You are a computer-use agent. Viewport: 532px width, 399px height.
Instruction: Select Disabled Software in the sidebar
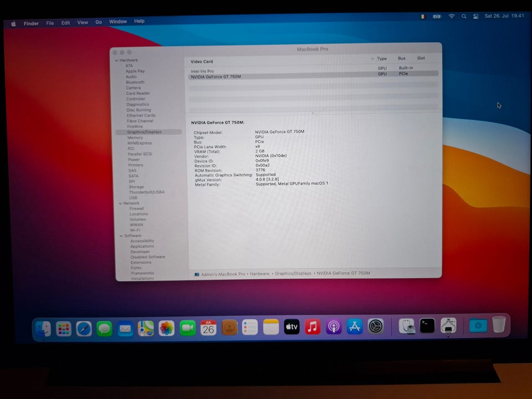[148, 257]
